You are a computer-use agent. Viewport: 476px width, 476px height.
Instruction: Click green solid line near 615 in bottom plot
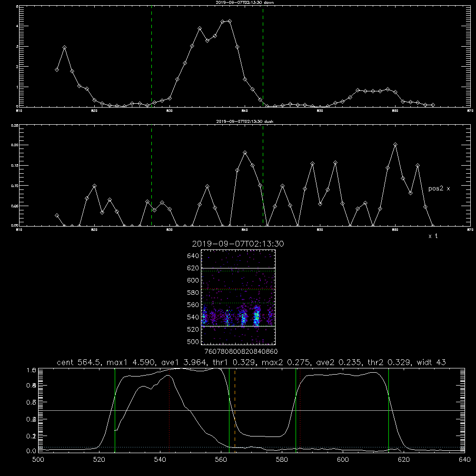pyautogui.click(x=388, y=410)
